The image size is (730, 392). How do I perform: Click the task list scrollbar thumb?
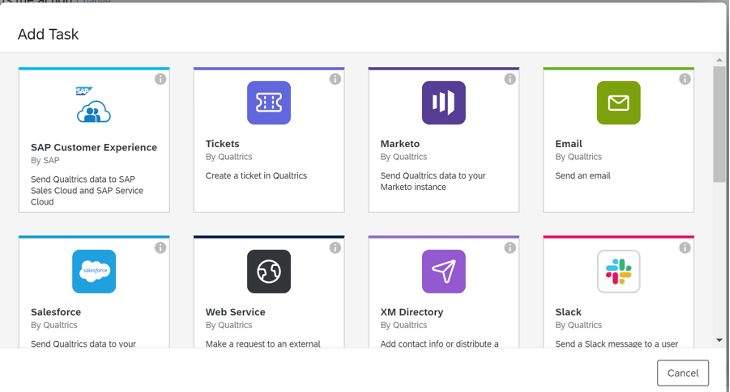point(719,124)
